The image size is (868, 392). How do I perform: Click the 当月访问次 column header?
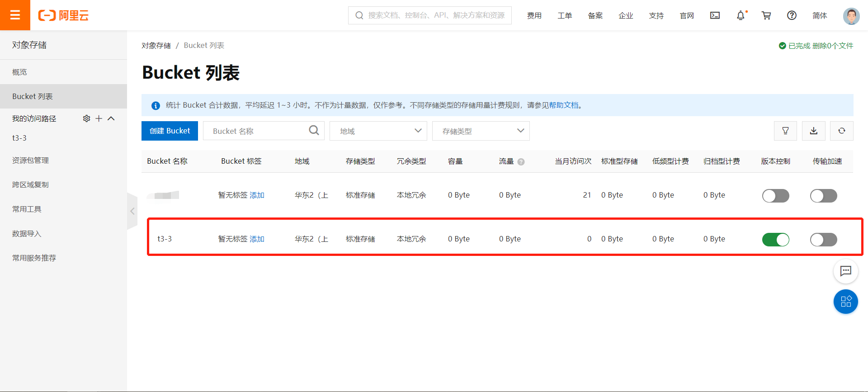point(573,161)
